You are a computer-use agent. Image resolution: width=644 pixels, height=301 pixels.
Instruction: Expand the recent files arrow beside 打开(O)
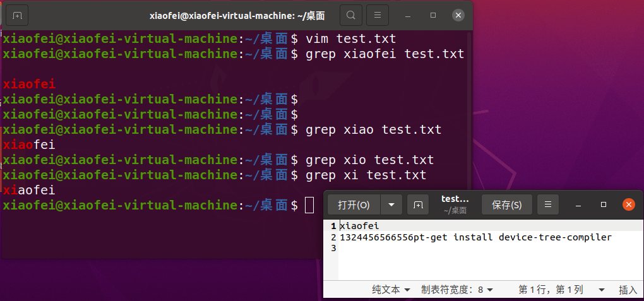(x=392, y=204)
